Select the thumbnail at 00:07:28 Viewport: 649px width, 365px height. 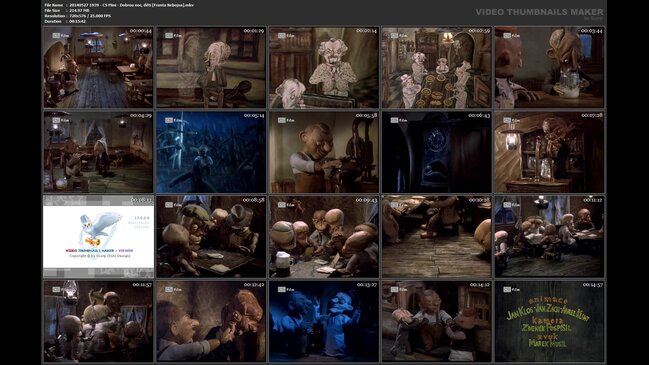tap(549, 152)
